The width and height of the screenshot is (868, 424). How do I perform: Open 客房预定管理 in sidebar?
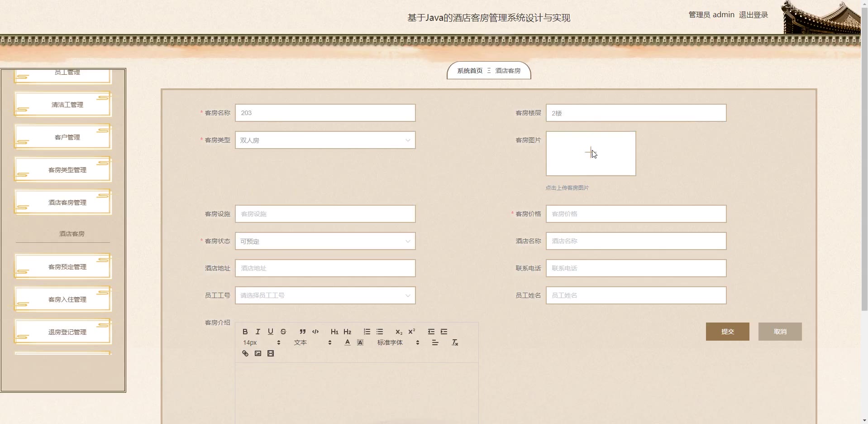pos(63,267)
